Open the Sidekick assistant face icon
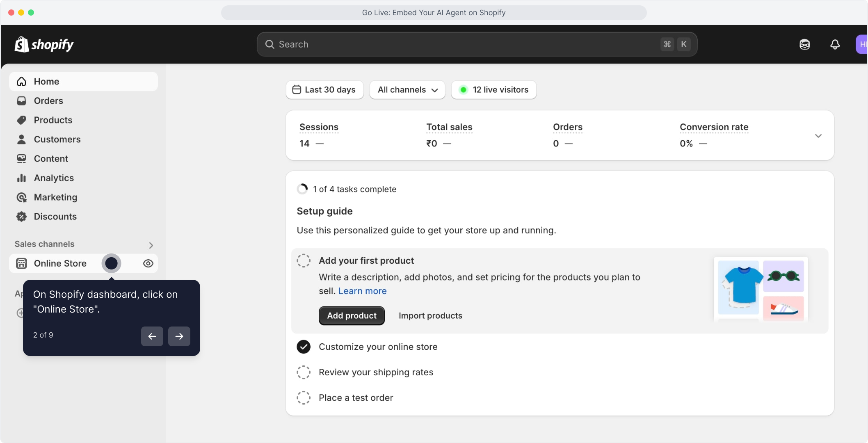 pos(804,44)
